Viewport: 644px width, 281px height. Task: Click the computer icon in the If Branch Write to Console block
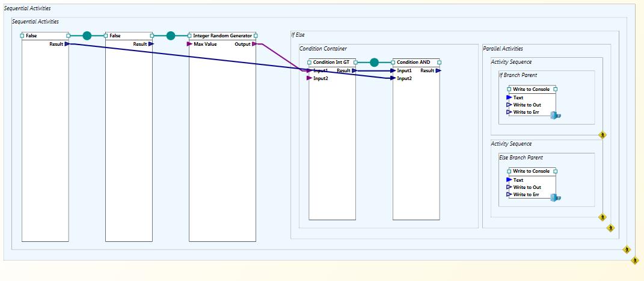click(555, 115)
